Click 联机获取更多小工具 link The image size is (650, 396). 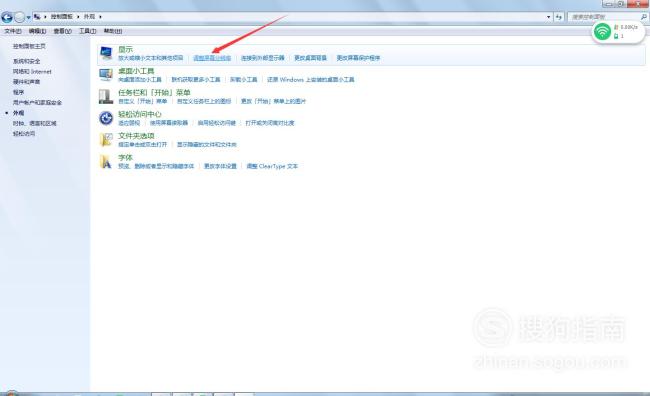pos(196,80)
